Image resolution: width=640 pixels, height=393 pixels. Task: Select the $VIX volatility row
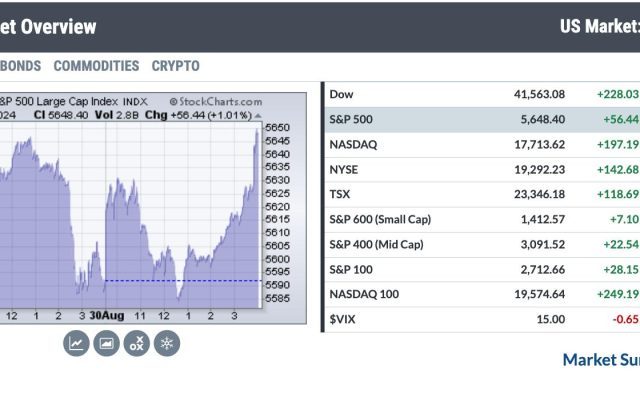(x=482, y=320)
